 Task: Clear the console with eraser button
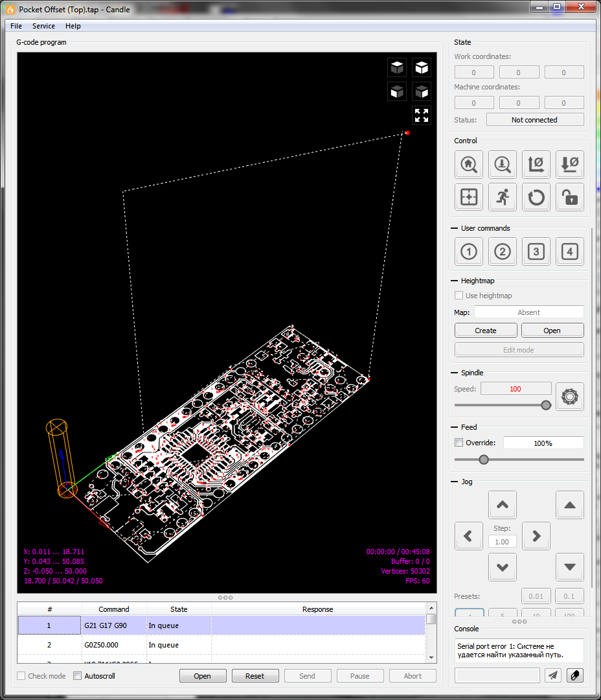pyautogui.click(x=575, y=675)
